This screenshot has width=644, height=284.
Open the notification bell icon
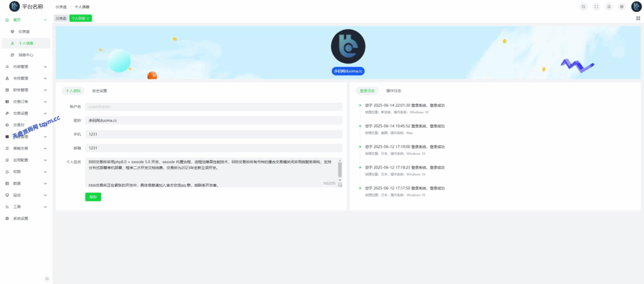(609, 6)
